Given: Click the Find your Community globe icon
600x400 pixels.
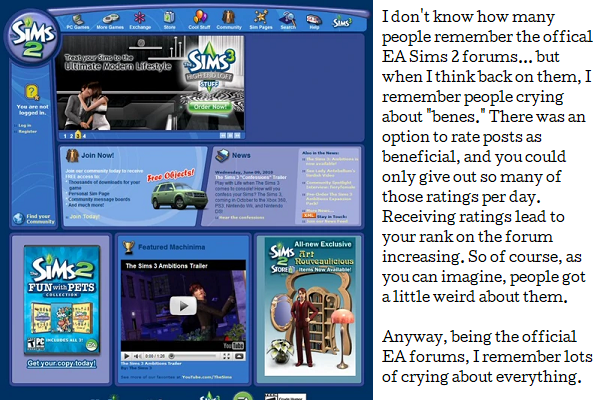Looking at the screenshot, I should [x=18, y=219].
